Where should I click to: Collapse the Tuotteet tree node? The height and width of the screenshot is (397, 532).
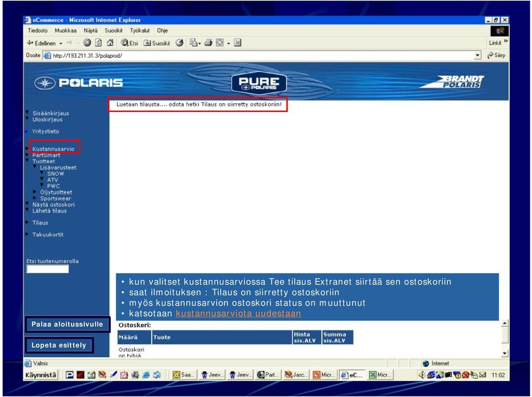tap(27, 160)
